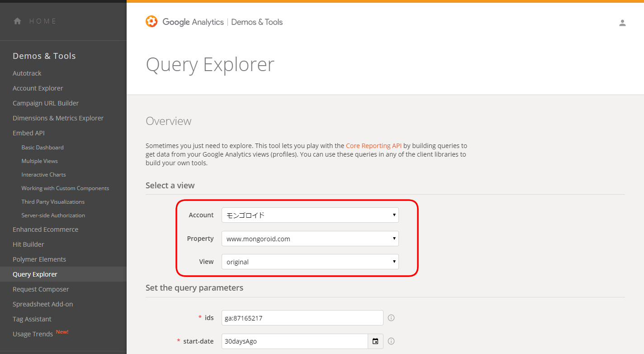
Task: Click into the start-date input field
Action: coord(295,341)
